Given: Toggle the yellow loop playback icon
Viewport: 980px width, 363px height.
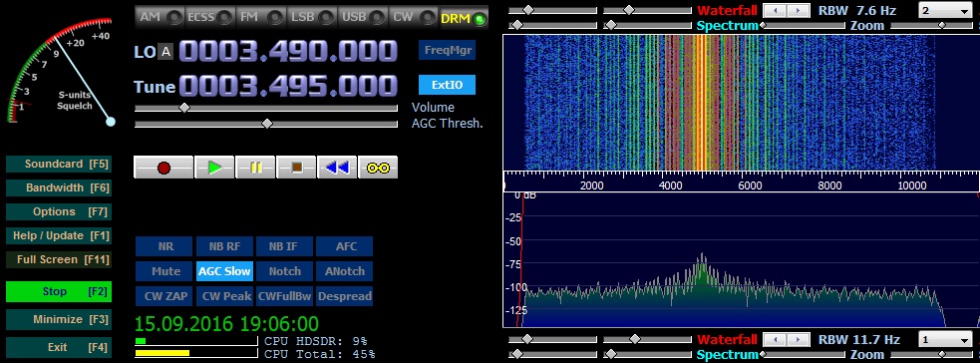Looking at the screenshot, I should [x=378, y=168].
